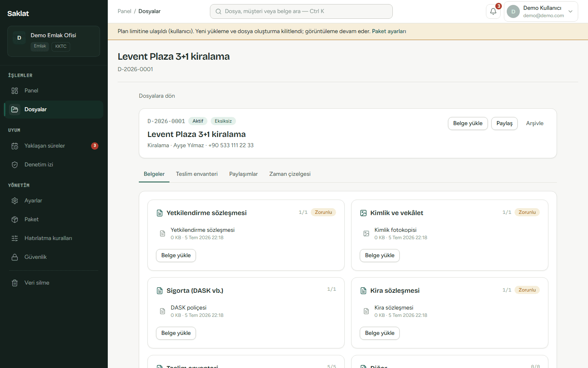
Task: Open the Demo Emlak Ofisi workspace switcher
Action: tap(53, 41)
